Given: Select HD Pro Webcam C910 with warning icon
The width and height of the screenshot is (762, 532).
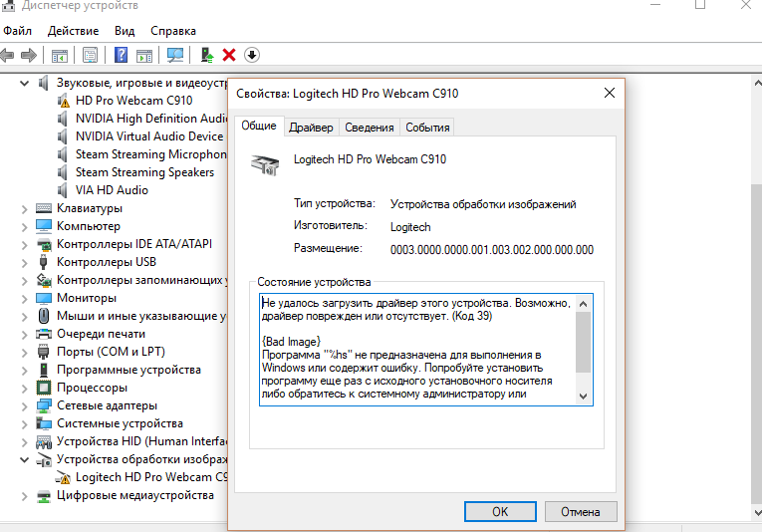Looking at the screenshot, I should point(133,101).
